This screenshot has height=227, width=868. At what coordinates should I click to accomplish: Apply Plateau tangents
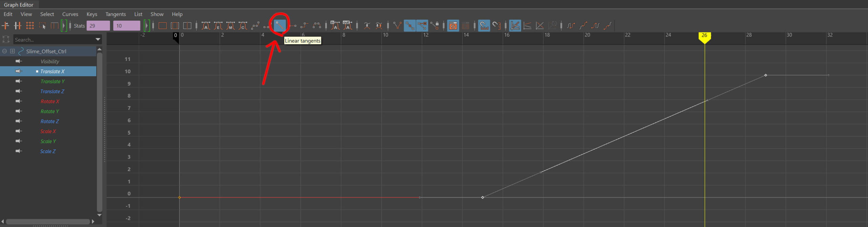[x=317, y=25]
